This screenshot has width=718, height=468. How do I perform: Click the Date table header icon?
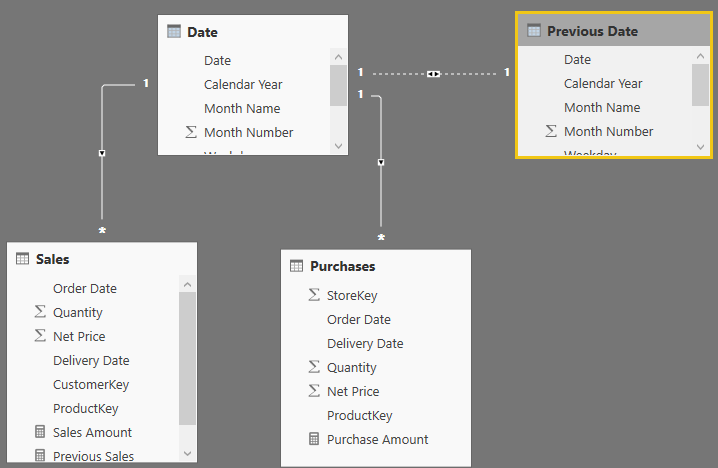[x=174, y=32]
